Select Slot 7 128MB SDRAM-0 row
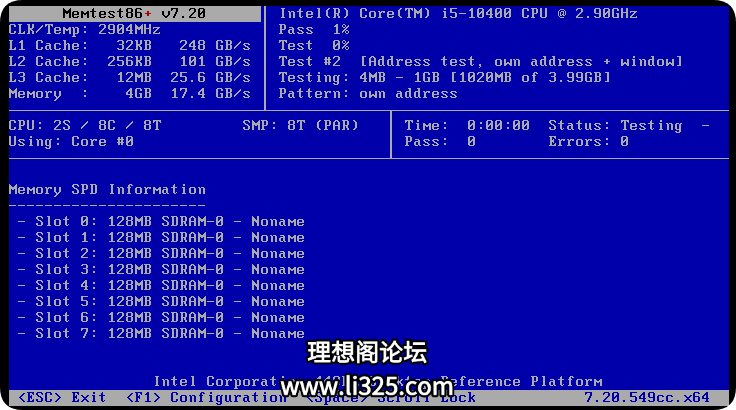The height and width of the screenshot is (410, 736). pos(161,333)
